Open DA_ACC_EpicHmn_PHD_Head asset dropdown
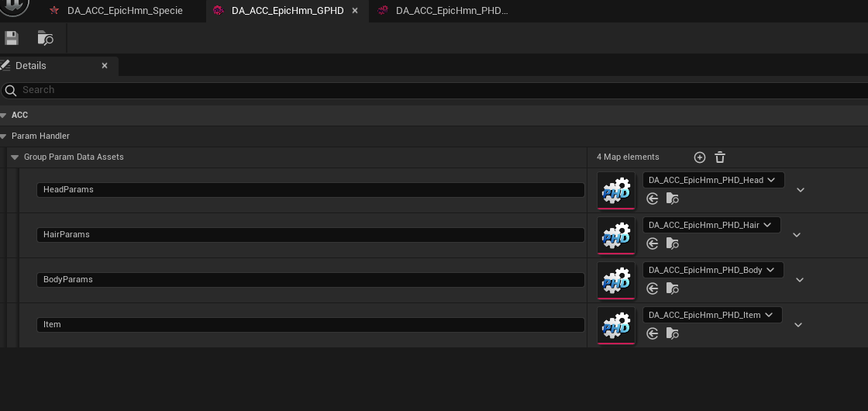 tap(714, 180)
